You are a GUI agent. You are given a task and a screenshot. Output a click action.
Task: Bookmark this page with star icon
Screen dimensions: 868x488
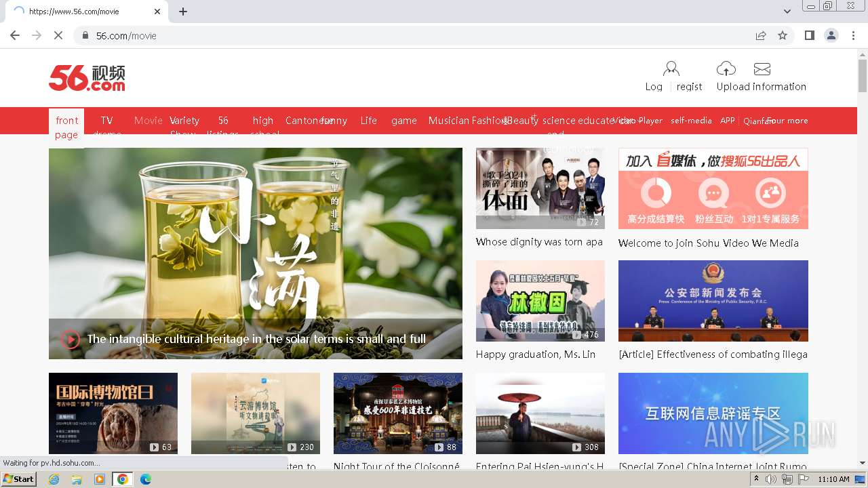pos(783,35)
